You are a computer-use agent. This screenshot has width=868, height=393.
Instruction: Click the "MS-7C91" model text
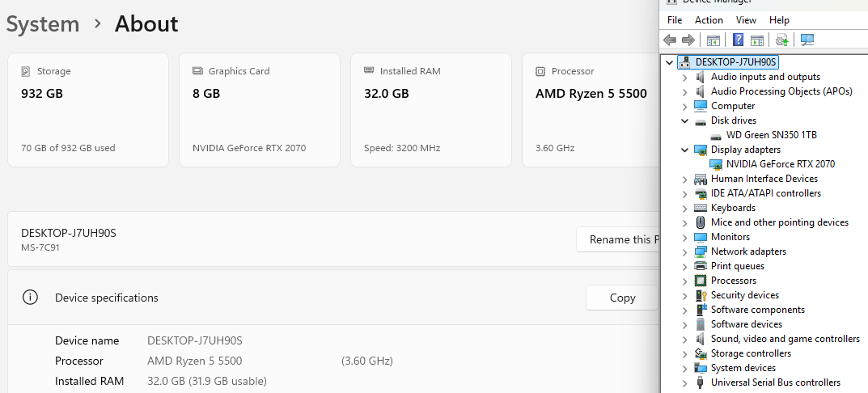tap(40, 247)
